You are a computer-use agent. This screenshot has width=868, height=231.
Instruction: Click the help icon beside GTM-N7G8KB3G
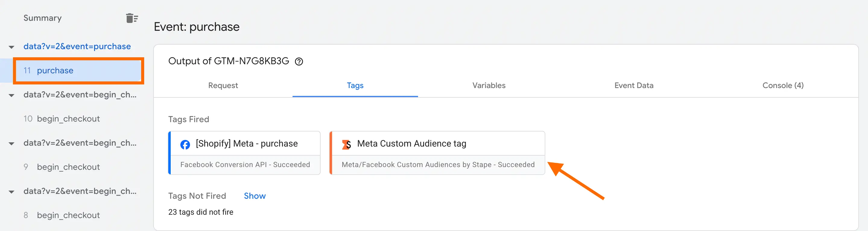tap(299, 62)
